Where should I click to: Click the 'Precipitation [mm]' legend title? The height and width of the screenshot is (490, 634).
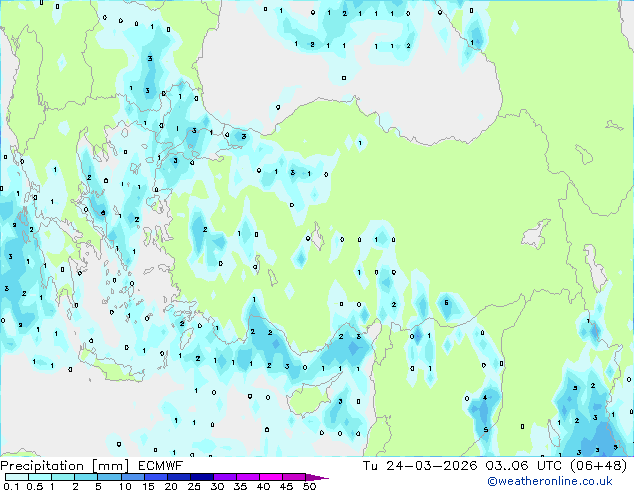click(x=65, y=466)
